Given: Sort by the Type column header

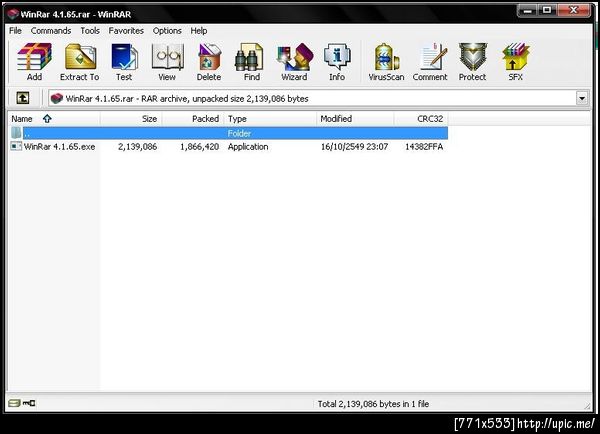Looking at the screenshot, I should point(271,119).
